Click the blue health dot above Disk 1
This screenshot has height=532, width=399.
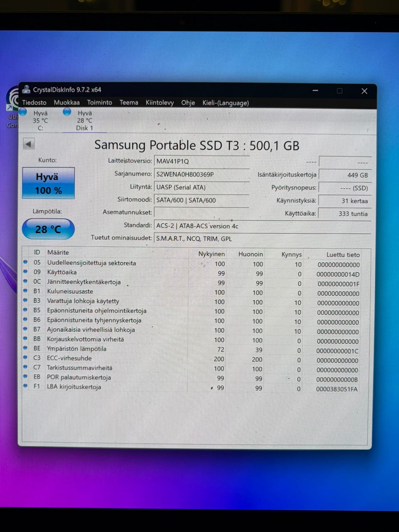67,112
